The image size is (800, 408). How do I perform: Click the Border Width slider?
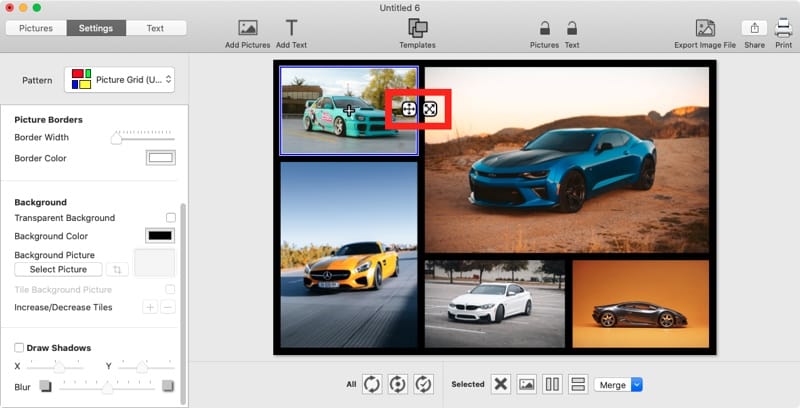pyautogui.click(x=143, y=138)
